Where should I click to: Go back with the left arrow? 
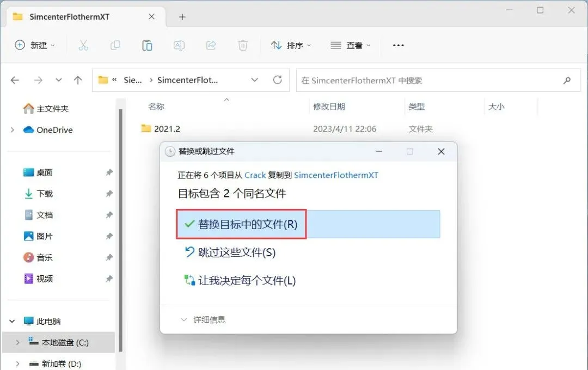click(x=15, y=80)
